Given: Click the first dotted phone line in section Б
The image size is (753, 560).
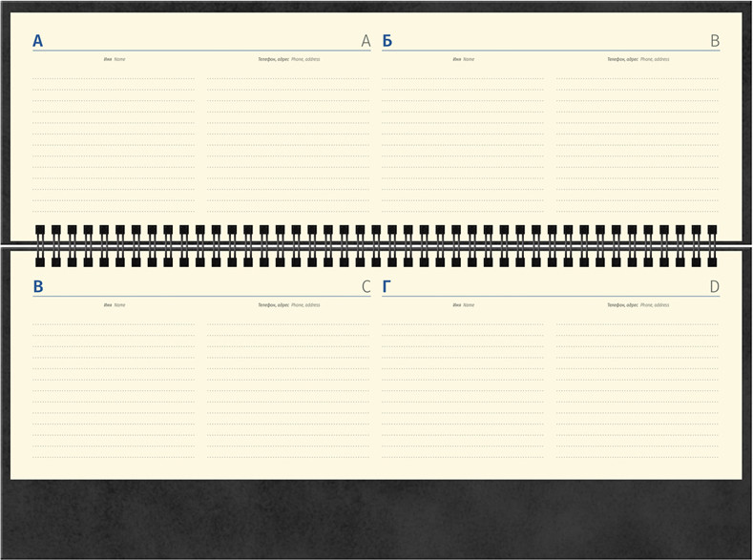Looking at the screenshot, I should [x=637, y=77].
